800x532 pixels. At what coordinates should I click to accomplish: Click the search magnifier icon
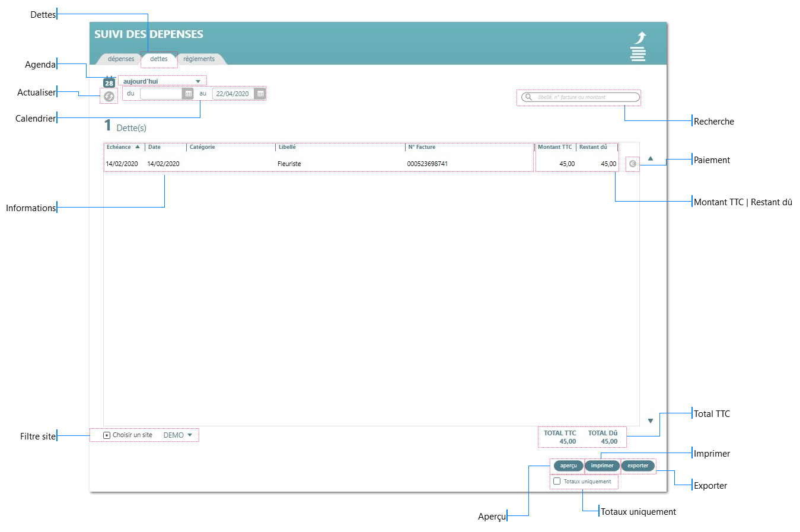[x=528, y=97]
